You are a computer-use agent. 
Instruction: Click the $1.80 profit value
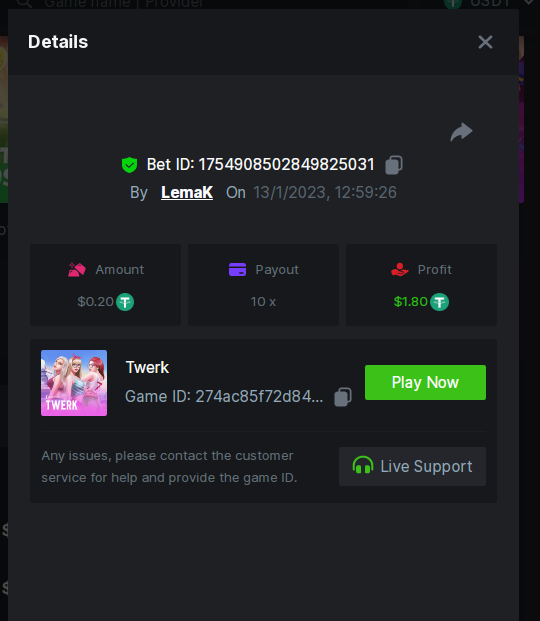pyautogui.click(x=411, y=302)
